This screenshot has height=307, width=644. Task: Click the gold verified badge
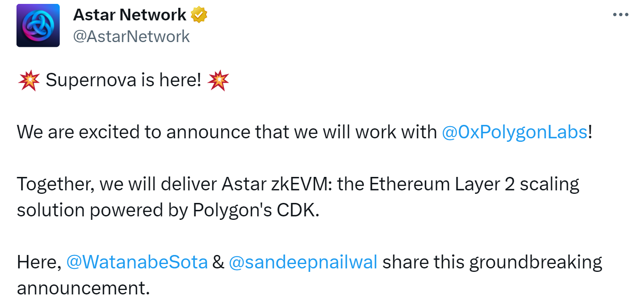click(x=199, y=15)
